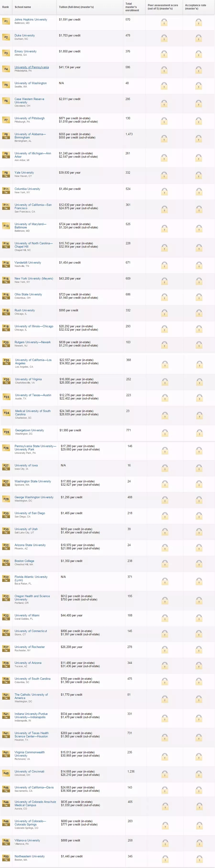Open the Georgetown University link
Screen dimensions: 215x868
29,430
